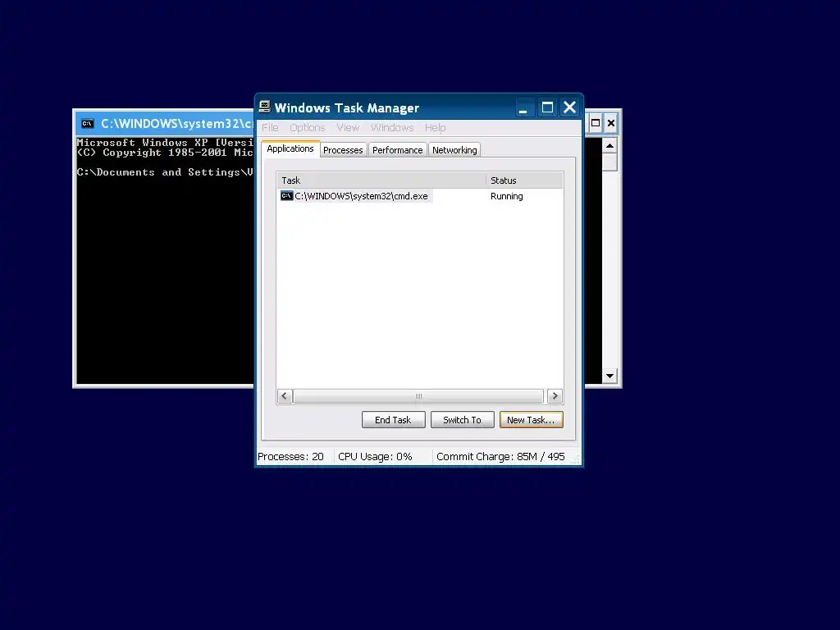Close the command prompt window
Viewport: 840px width, 630px height.
pos(610,123)
